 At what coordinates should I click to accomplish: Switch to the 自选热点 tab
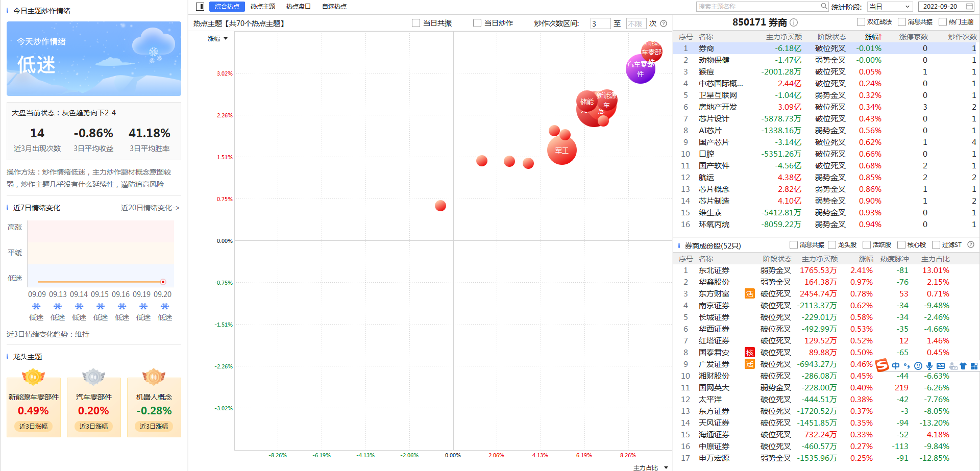pos(334,7)
